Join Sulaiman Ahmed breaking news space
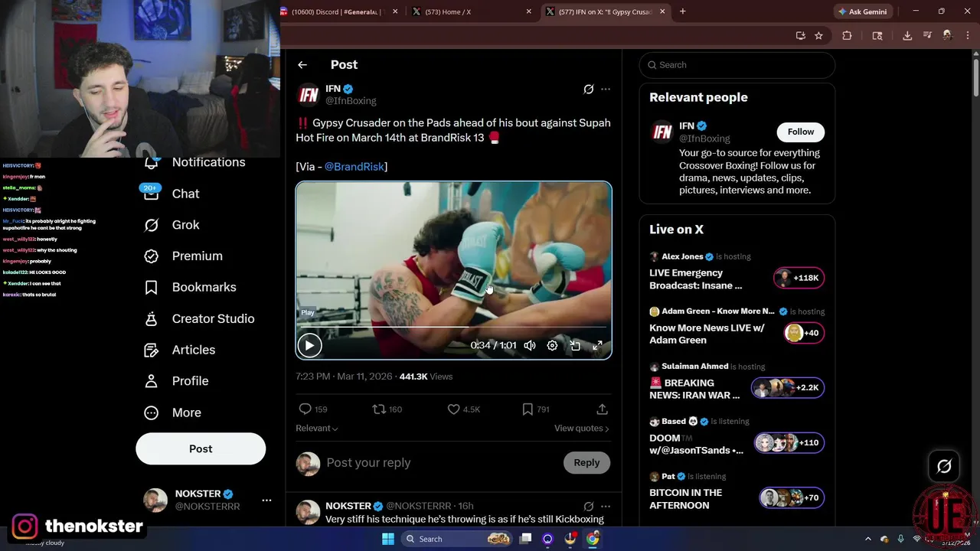 (737, 382)
